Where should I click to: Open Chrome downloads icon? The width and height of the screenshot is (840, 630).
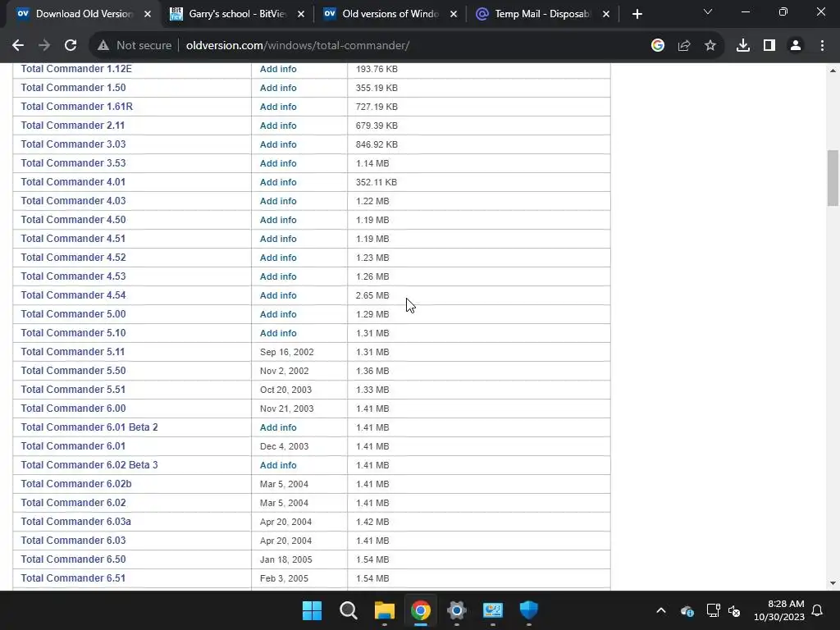pos(743,46)
